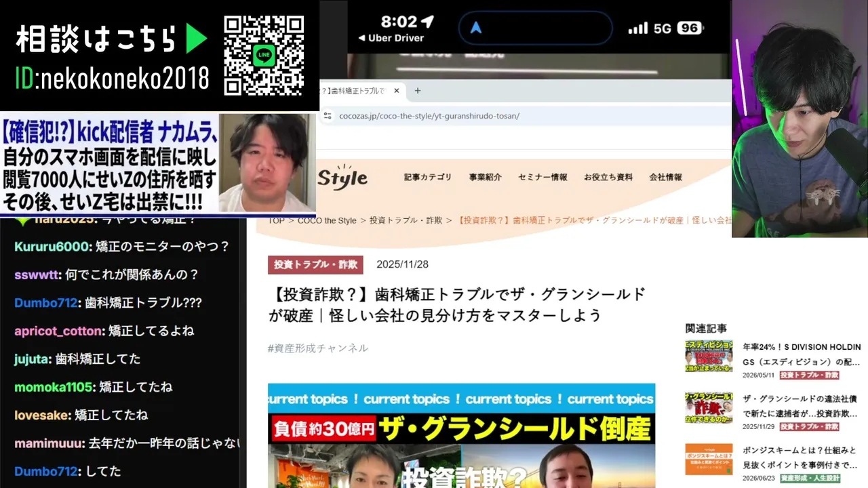Open the 投資トラブル・詐欺 breadcrumb link

pos(406,220)
